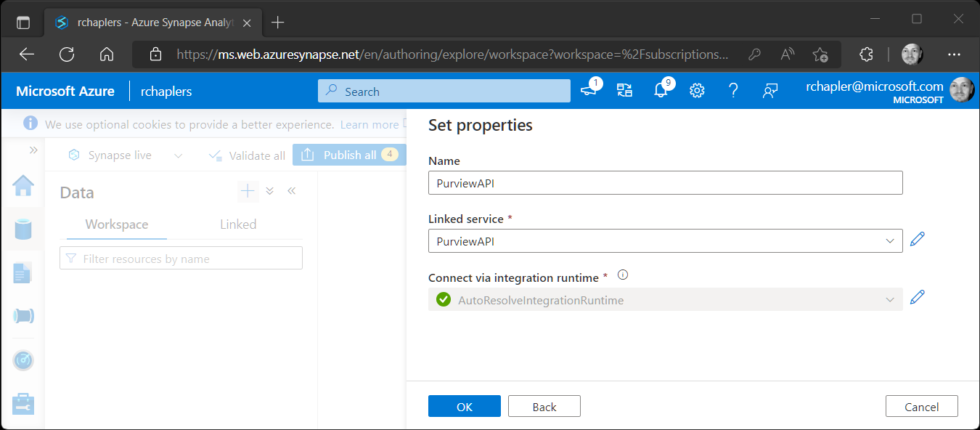Click the Filter resources by name field
Image resolution: width=980 pixels, height=430 pixels.
tap(181, 259)
